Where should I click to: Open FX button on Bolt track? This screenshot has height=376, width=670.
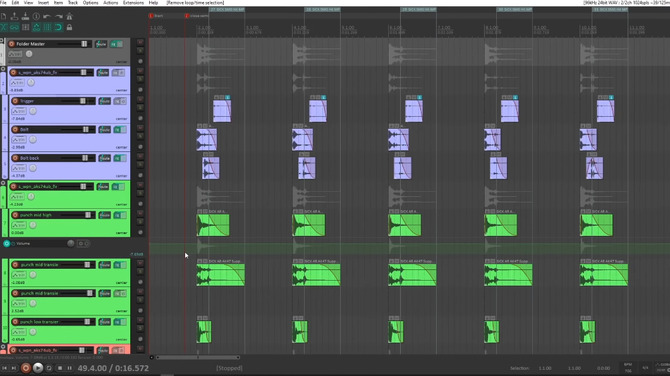click(x=117, y=129)
